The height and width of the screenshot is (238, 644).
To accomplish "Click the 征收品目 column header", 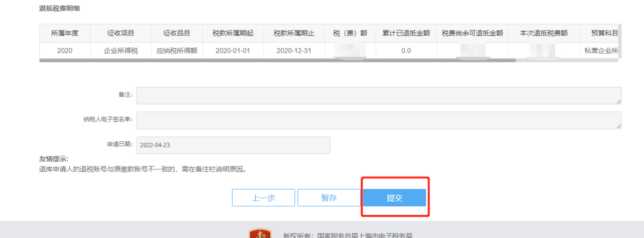I will point(177,33).
